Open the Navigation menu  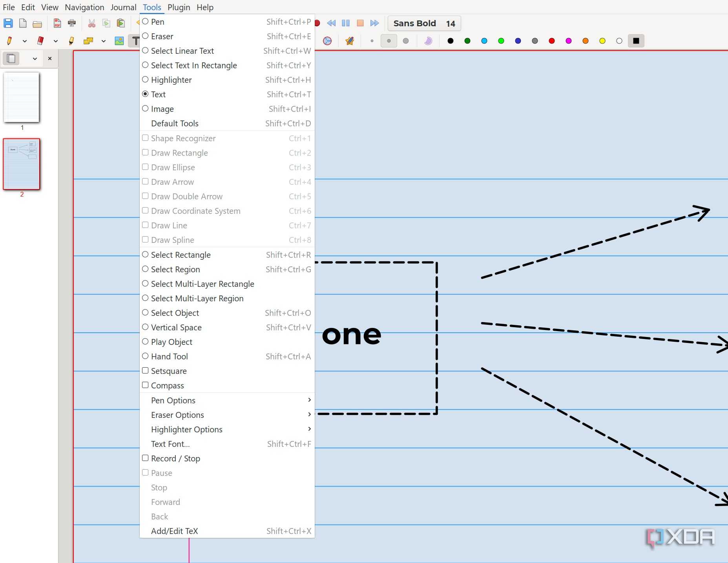84,7
